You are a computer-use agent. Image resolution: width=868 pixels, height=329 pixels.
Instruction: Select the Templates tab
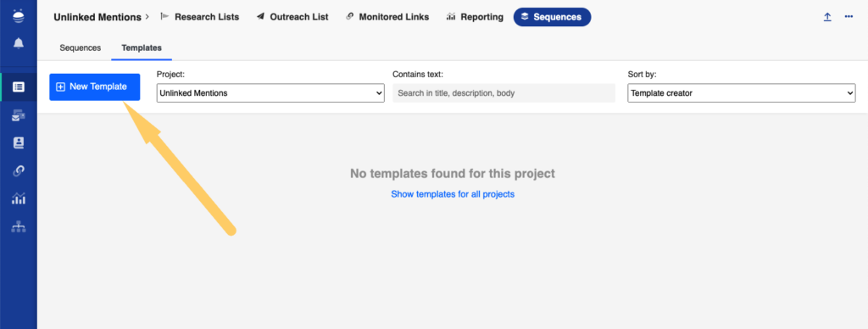coord(142,47)
